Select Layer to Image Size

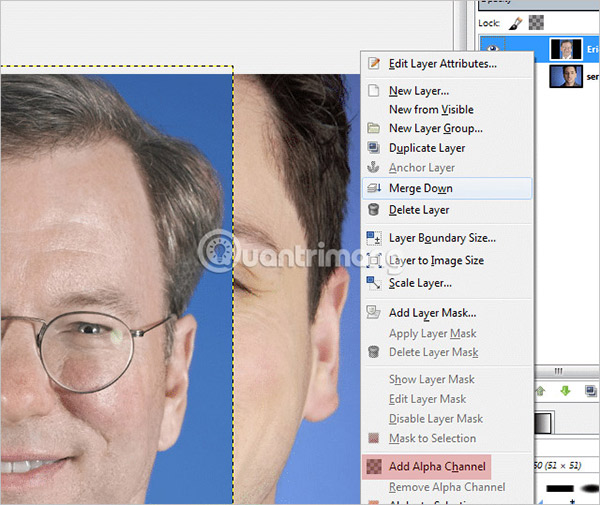click(x=447, y=261)
